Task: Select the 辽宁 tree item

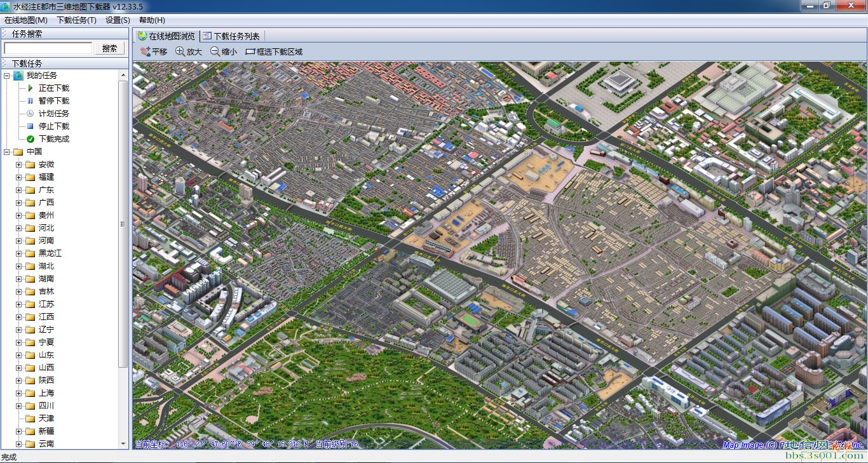Action: tap(46, 330)
